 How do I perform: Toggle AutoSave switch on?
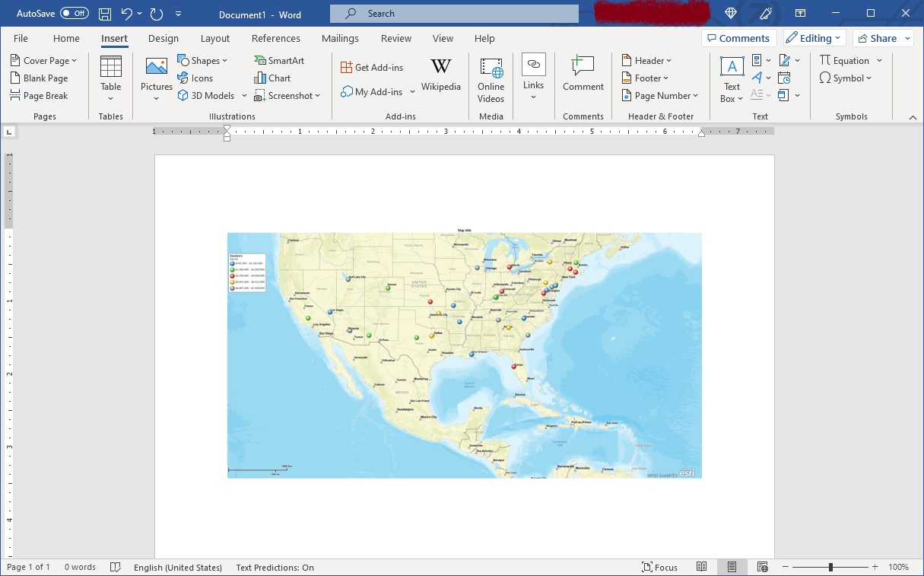point(75,14)
